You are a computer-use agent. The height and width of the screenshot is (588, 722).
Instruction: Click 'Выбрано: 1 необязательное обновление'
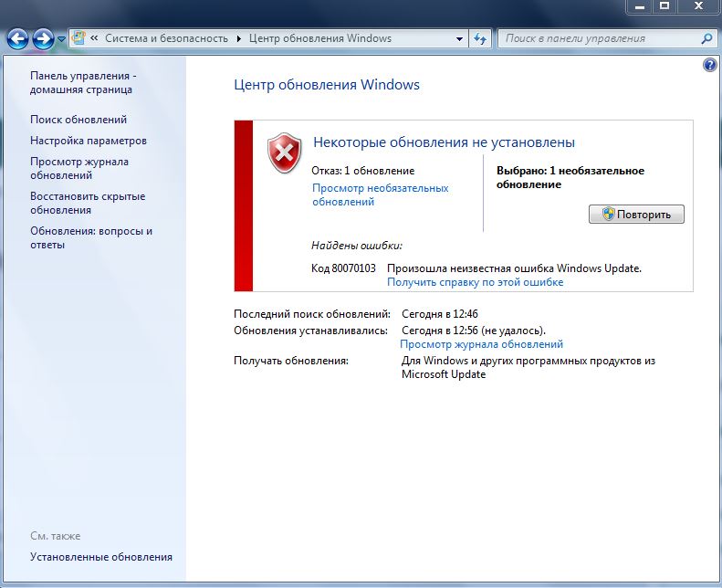pyautogui.click(x=570, y=178)
